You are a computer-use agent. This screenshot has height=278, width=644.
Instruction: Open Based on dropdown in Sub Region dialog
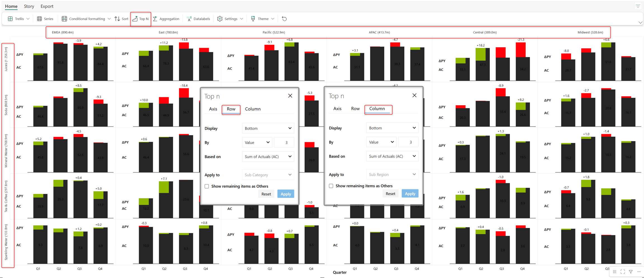[x=392, y=156]
